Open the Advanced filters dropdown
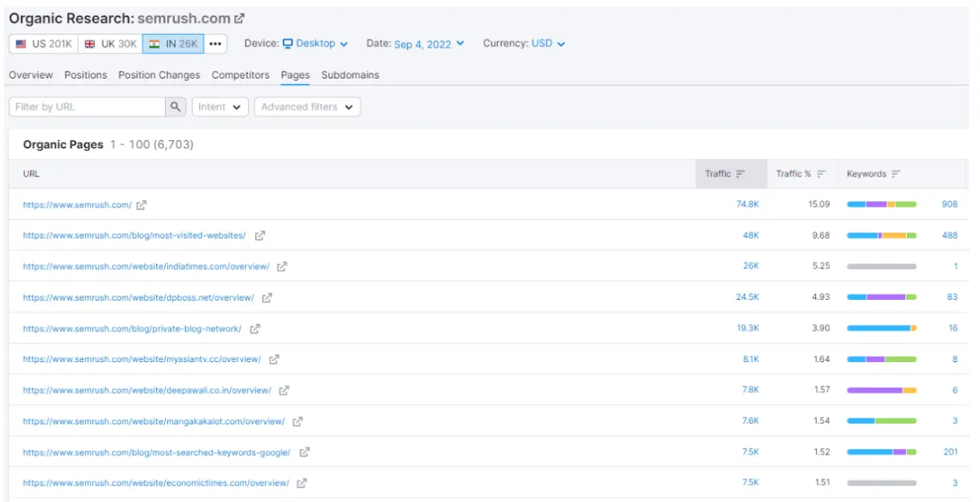 [306, 107]
